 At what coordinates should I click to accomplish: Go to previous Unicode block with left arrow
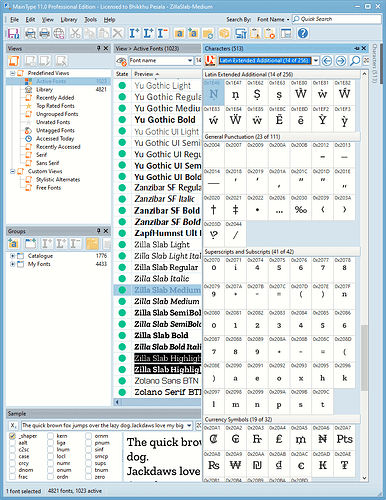(327, 61)
